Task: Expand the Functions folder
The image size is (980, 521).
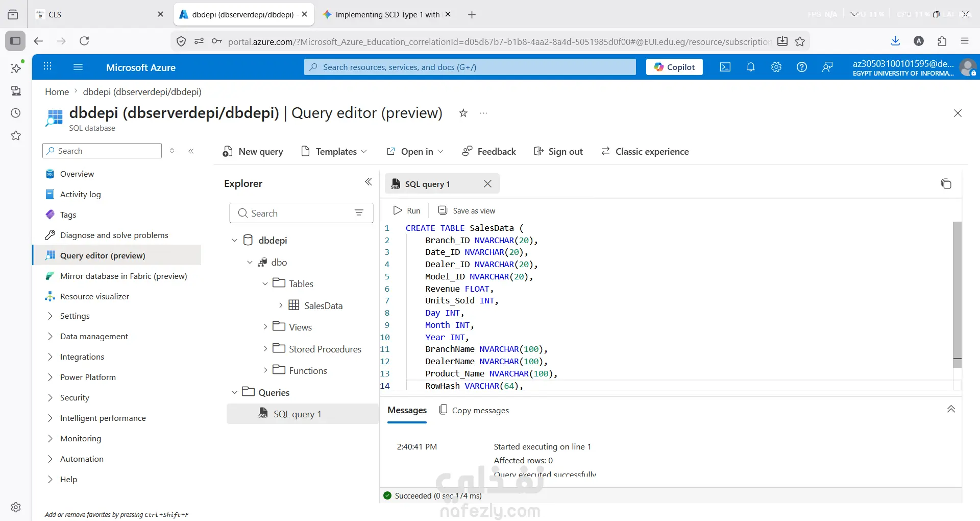Action: click(x=265, y=370)
